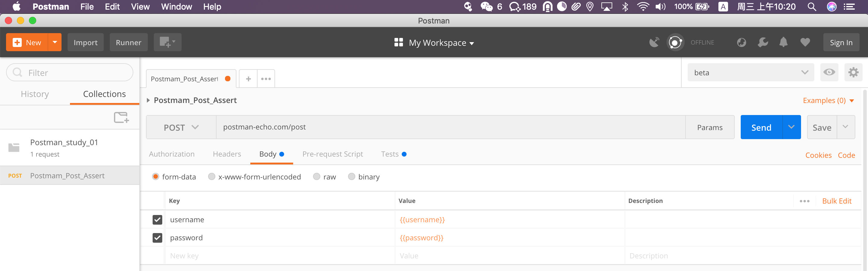Switch to Collections tab
Viewport: 868px width, 271px height.
104,94
